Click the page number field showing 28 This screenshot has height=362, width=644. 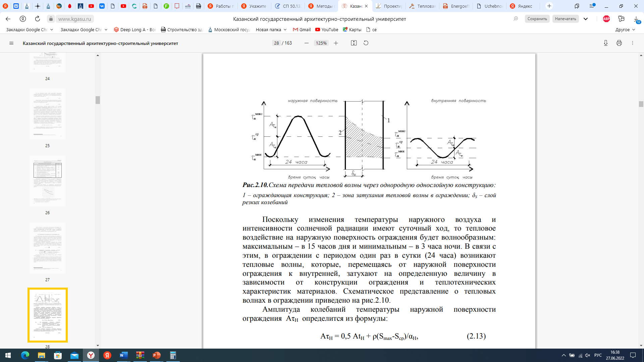pyautogui.click(x=276, y=43)
